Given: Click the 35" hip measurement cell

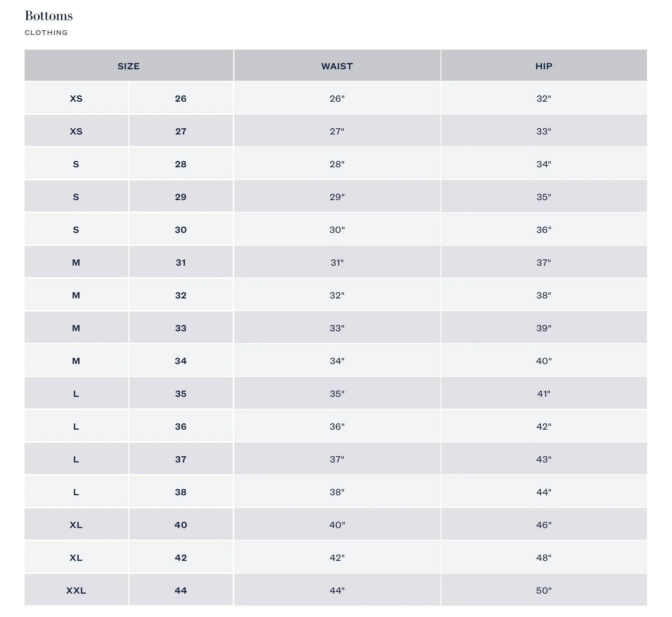Looking at the screenshot, I should (x=544, y=196).
